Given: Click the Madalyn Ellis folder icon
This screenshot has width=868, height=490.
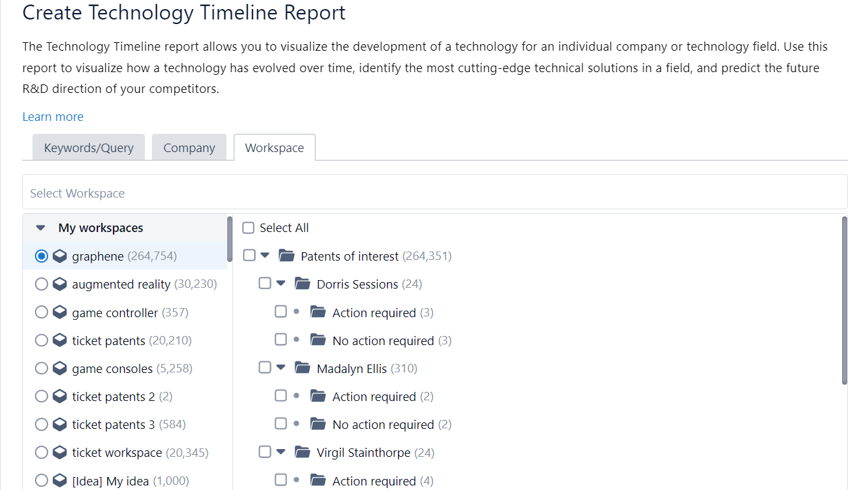Looking at the screenshot, I should pyautogui.click(x=303, y=368).
